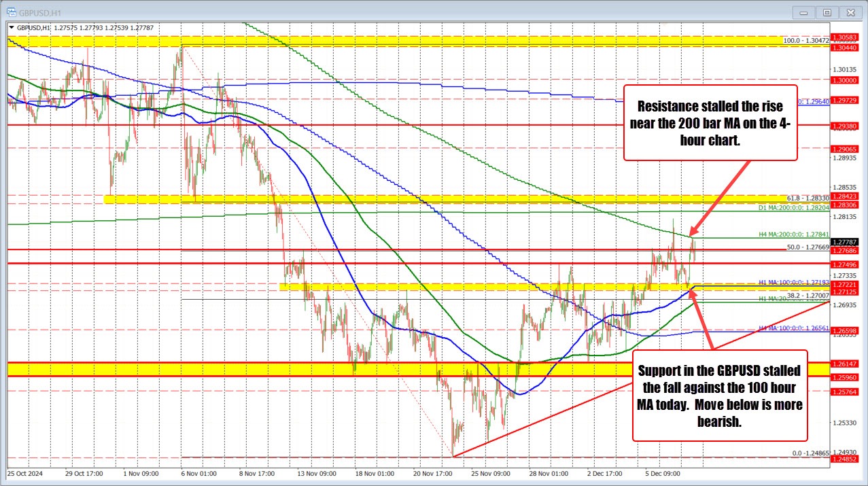Image resolution: width=868 pixels, height=486 pixels.
Task: Click the Fibonacci label '38.2 - 1.27007'
Action: (x=808, y=295)
